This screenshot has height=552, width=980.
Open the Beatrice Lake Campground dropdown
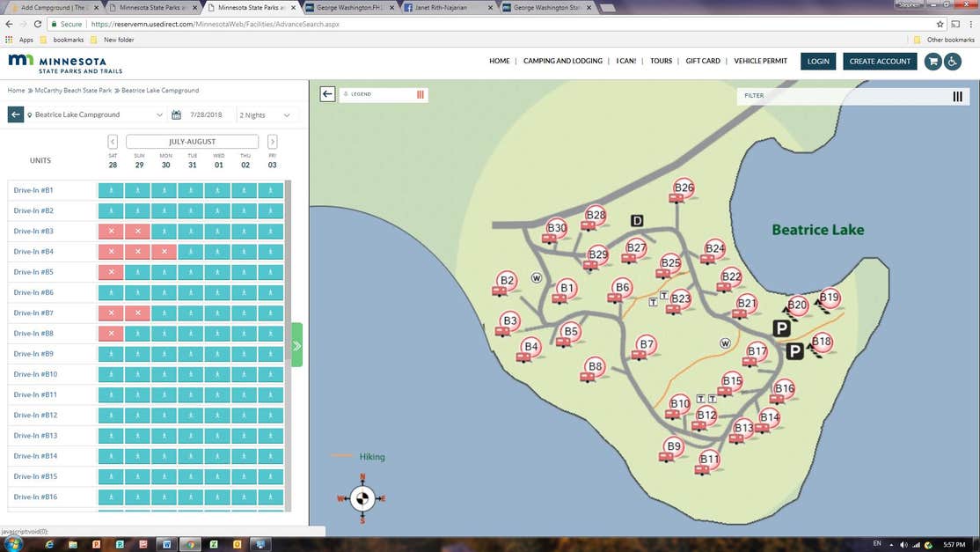(x=95, y=115)
